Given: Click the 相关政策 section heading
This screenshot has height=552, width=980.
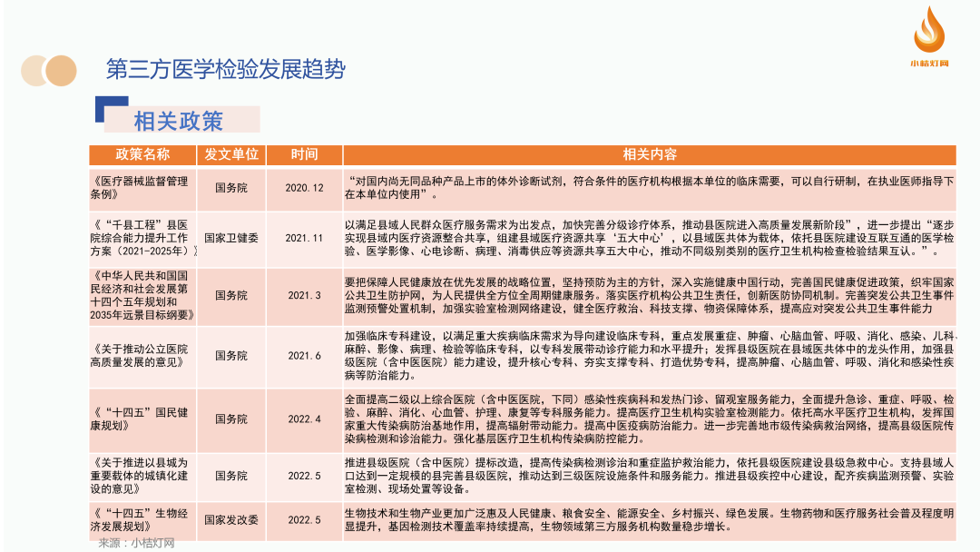Looking at the screenshot, I should (x=179, y=120).
